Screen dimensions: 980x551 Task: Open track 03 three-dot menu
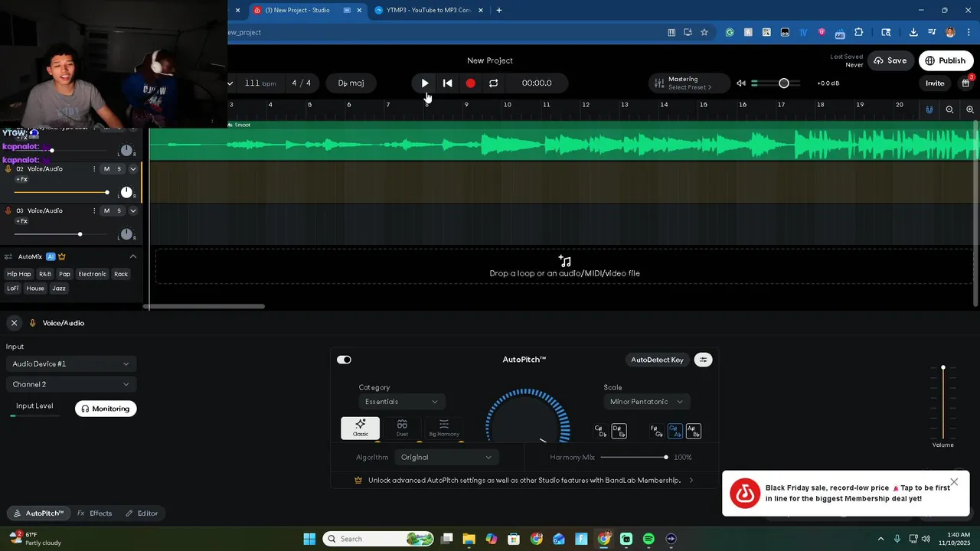pyautogui.click(x=94, y=210)
